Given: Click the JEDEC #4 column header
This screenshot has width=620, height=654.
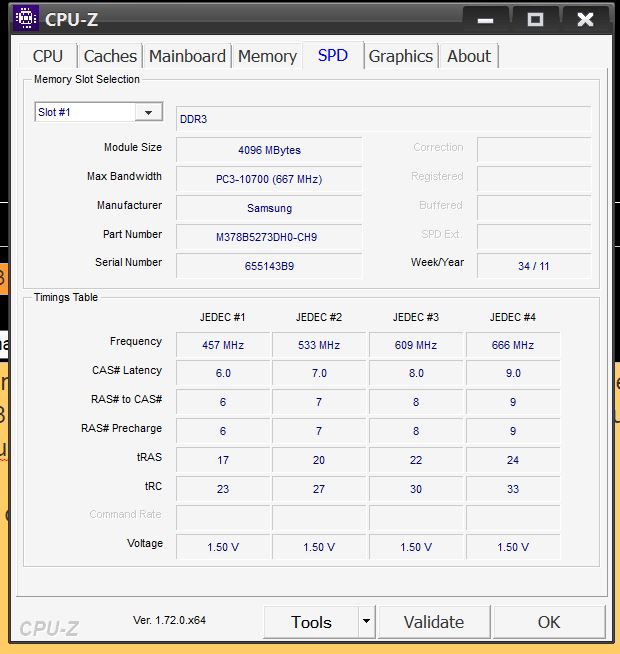Looking at the screenshot, I should click(513, 317).
